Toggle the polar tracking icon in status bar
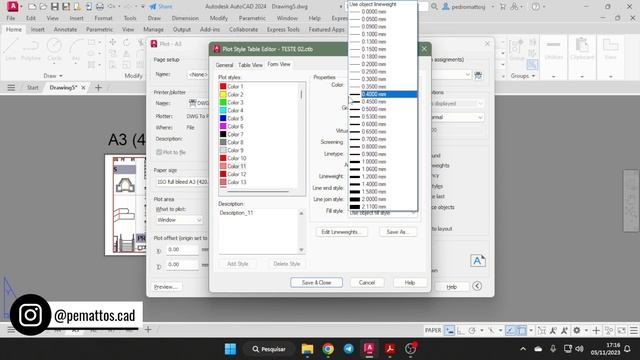The width and height of the screenshot is (640, 360). (471, 331)
